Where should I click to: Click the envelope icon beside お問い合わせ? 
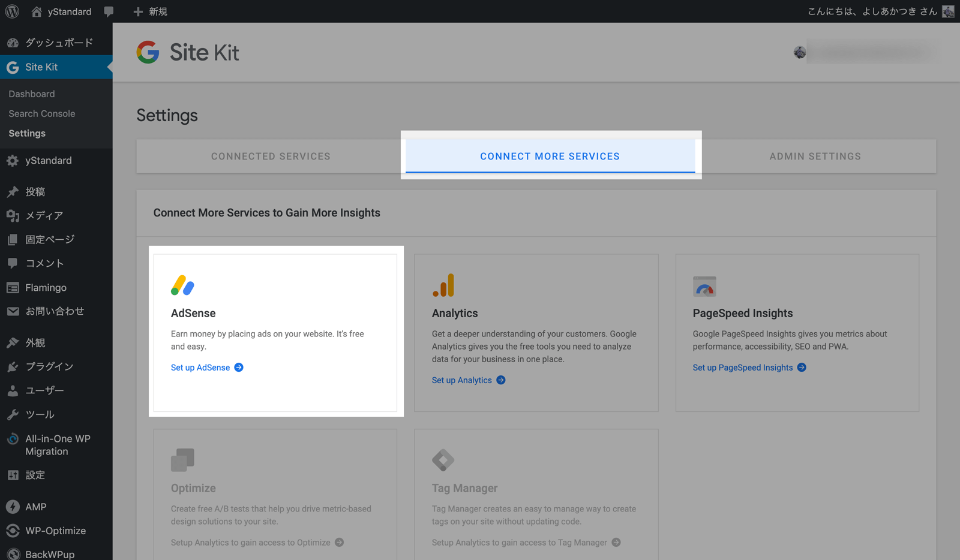(x=13, y=311)
